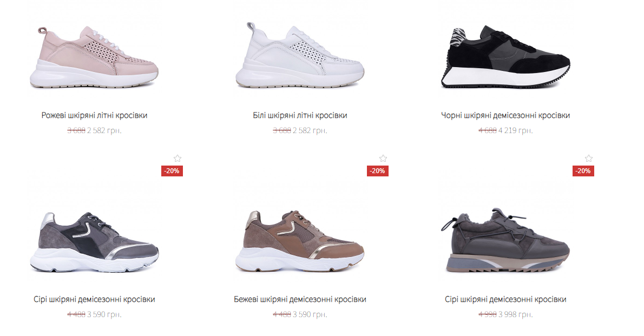The image size is (644, 336).
Task: Open the white perforated sneaker image
Action: pos(300,57)
